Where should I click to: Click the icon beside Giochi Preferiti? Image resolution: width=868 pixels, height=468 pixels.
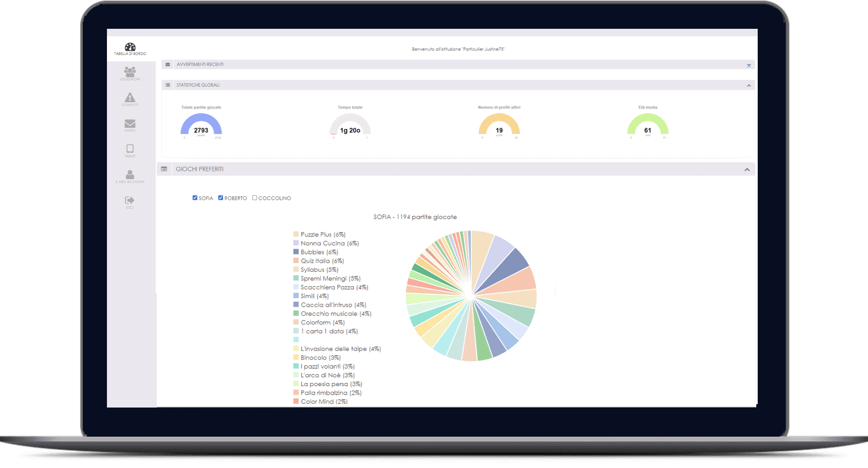[x=164, y=169]
